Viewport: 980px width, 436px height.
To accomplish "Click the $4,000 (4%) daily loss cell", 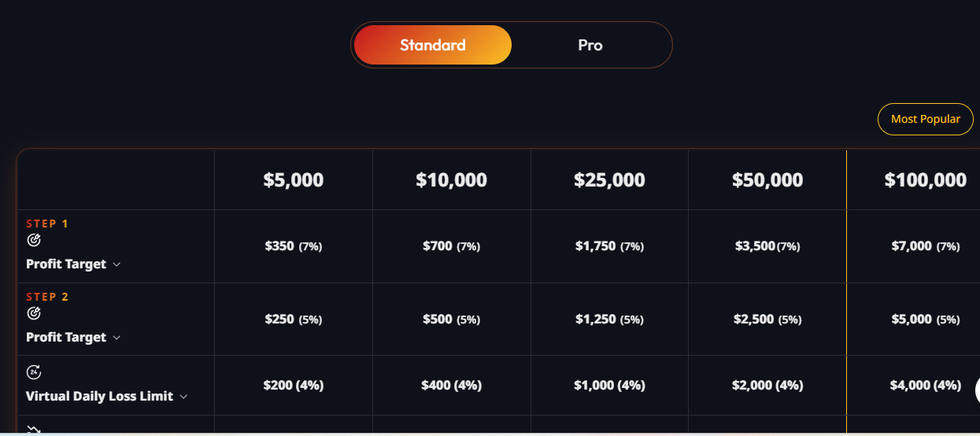I will coord(925,385).
